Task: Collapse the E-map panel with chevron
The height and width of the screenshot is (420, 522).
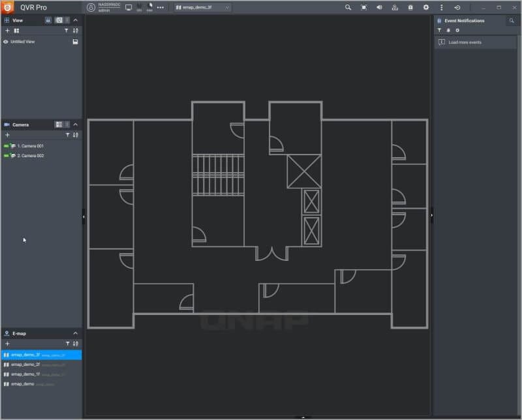Action: [x=75, y=333]
